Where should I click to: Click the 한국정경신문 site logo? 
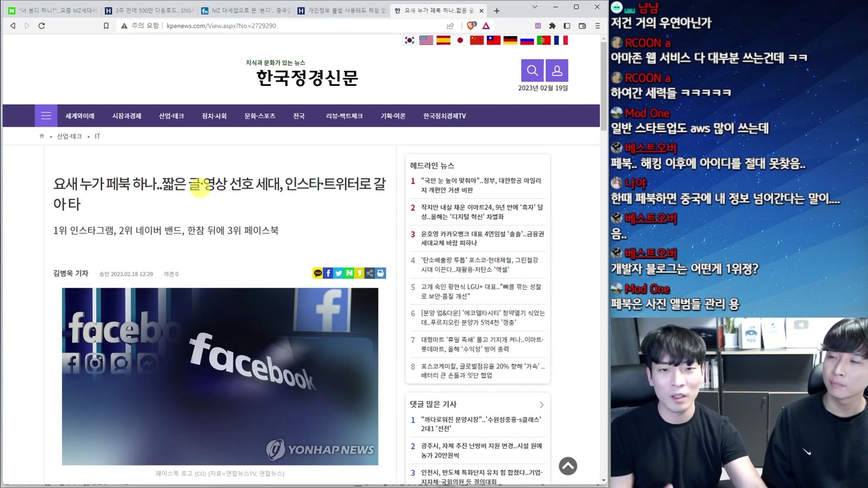click(307, 77)
